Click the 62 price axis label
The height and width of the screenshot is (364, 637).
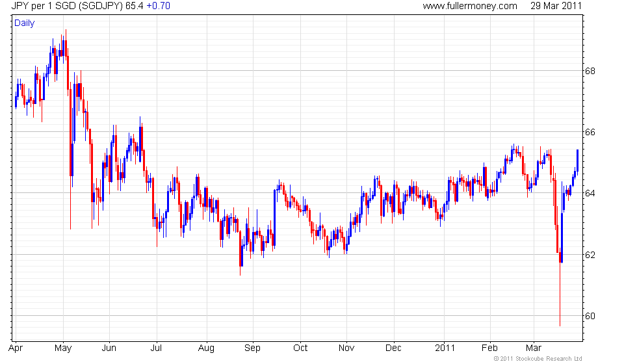[590, 255]
